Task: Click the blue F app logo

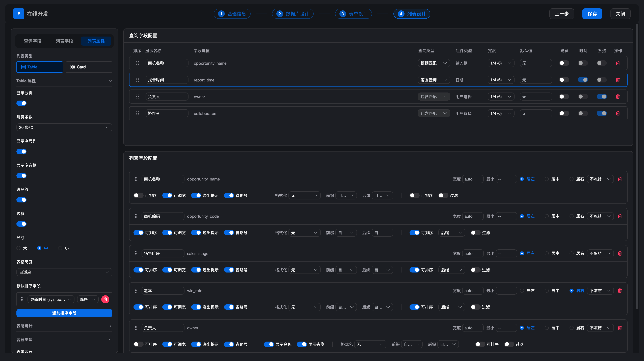Action: tap(19, 14)
